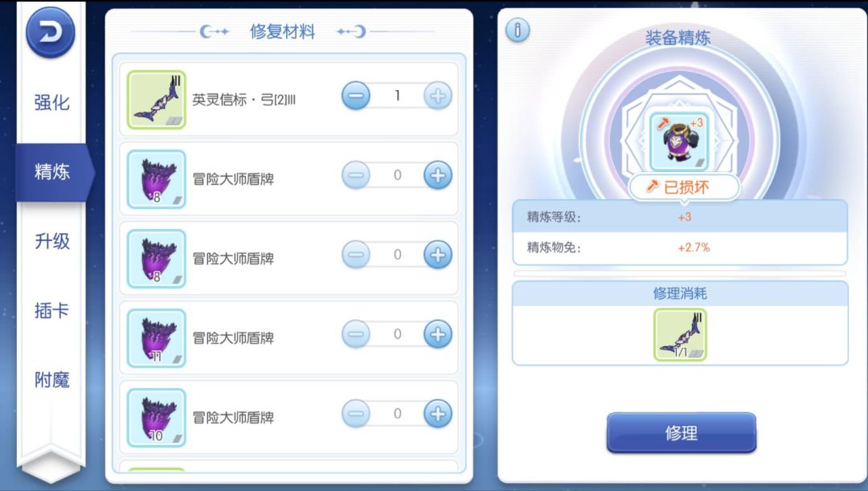
Task: Select the 英灵信标·弓 material icon
Action: [x=156, y=100]
